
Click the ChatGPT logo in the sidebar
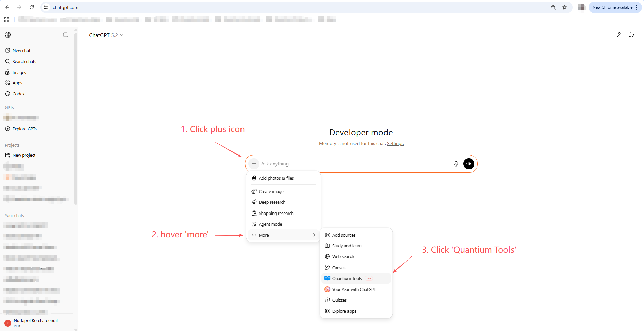(8, 35)
